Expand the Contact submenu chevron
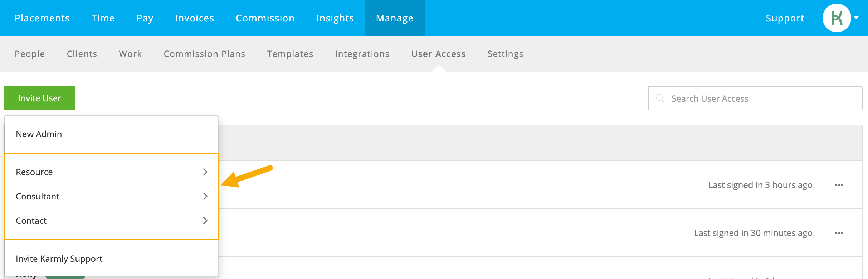 (x=205, y=221)
